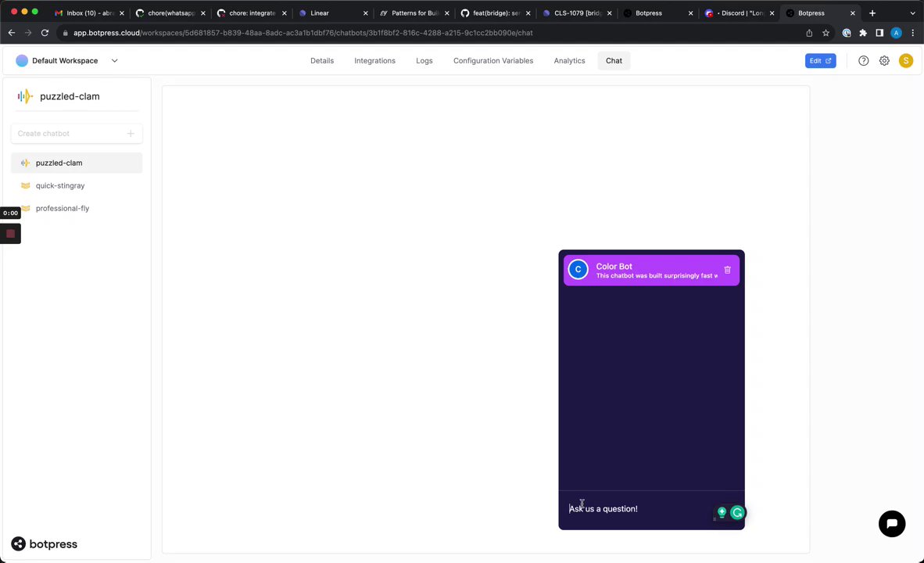This screenshot has height=563, width=924.
Task: Delete conversation with trash icon in Color Bot
Action: 727,270
